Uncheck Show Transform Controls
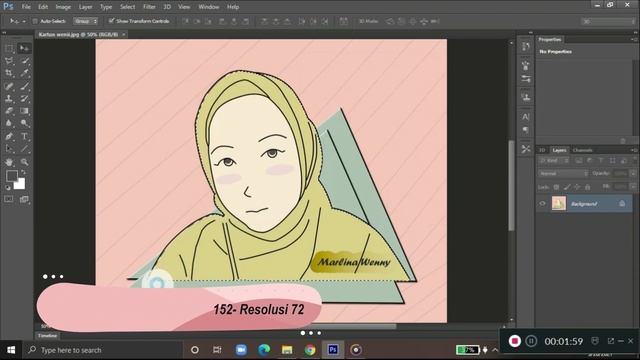This screenshot has width=640, height=360. coord(111,21)
